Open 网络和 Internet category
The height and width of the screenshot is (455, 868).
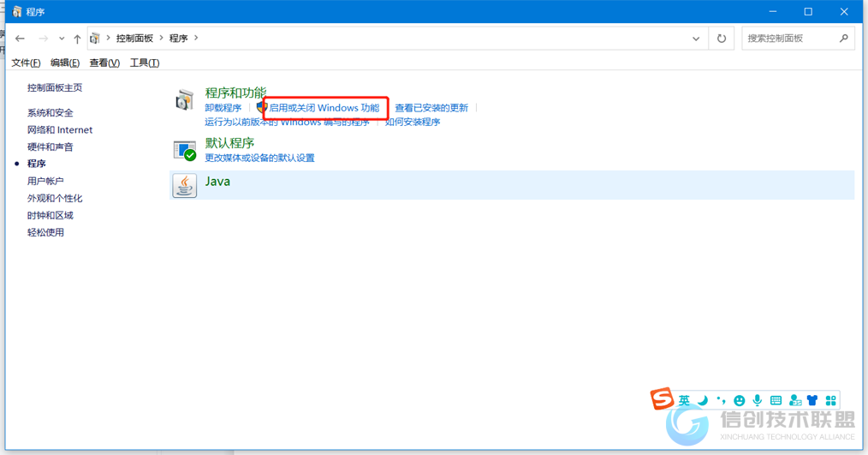tap(60, 129)
